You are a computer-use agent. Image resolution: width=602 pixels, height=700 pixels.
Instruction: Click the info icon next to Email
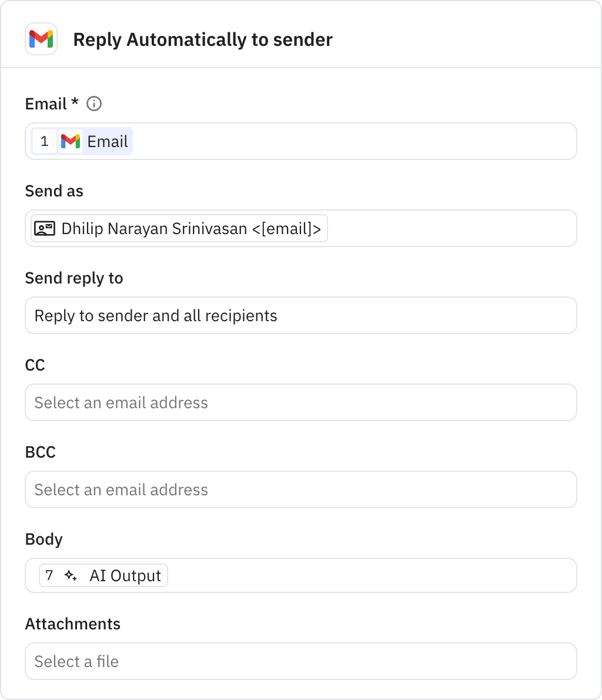tap(94, 104)
